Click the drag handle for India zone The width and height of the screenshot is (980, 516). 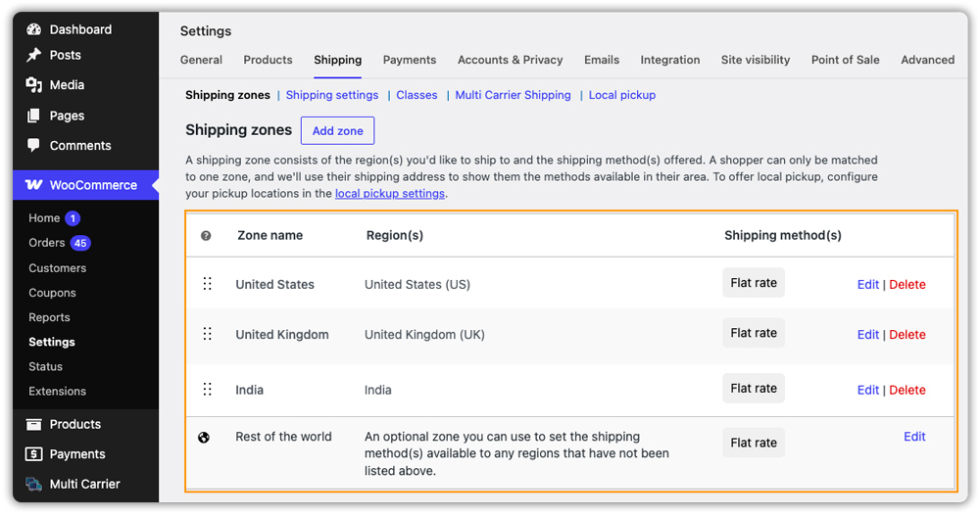[207, 390]
